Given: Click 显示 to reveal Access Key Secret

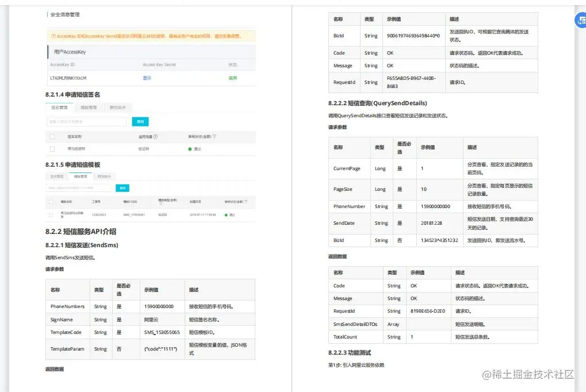Looking at the screenshot, I should click(x=147, y=78).
